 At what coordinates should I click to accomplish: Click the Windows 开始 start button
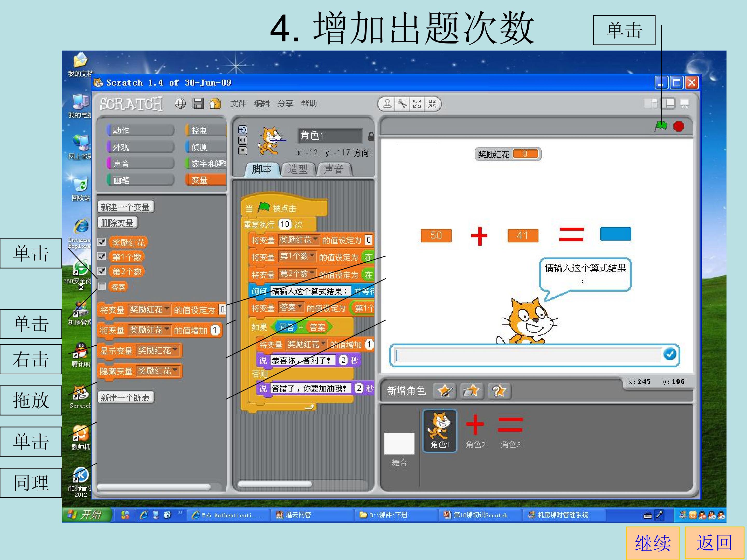click(x=86, y=515)
